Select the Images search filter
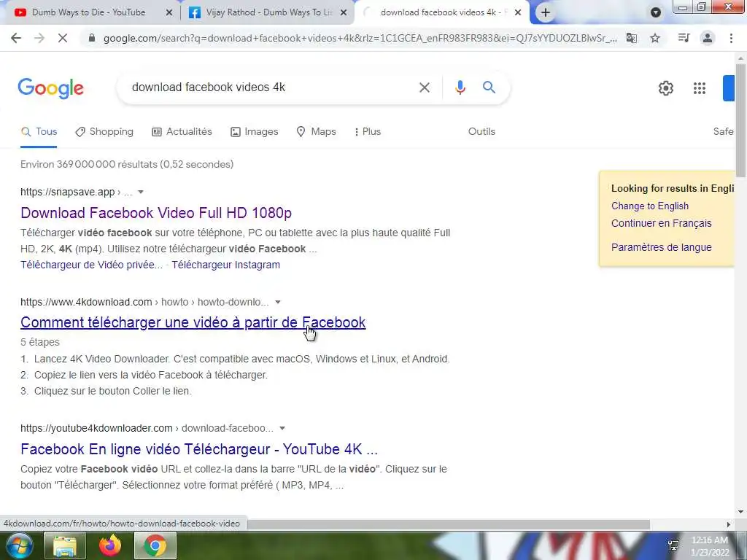747x560 pixels. click(255, 132)
